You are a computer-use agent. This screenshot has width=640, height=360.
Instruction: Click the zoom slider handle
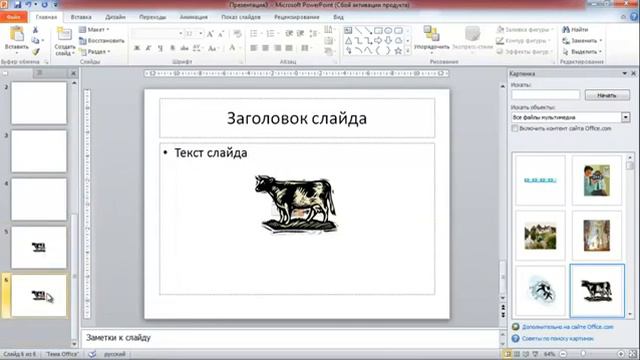[x=583, y=354]
